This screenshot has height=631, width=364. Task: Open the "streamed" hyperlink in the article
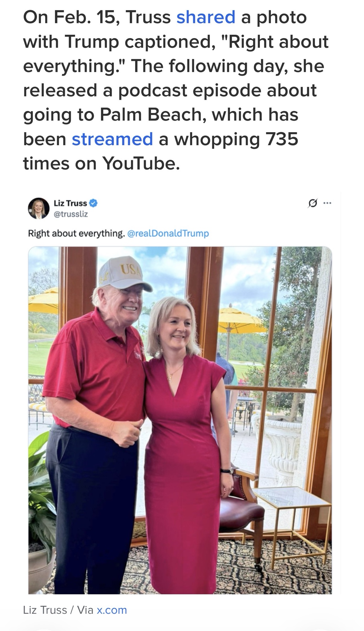point(112,139)
